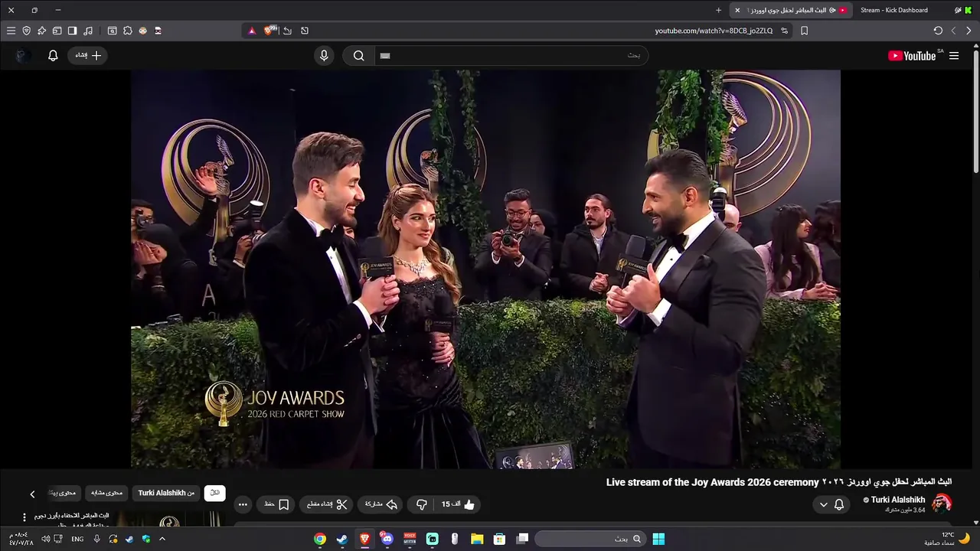Viewport: 980px width, 551px height.
Task: Open a new browser tab
Action: point(718,10)
